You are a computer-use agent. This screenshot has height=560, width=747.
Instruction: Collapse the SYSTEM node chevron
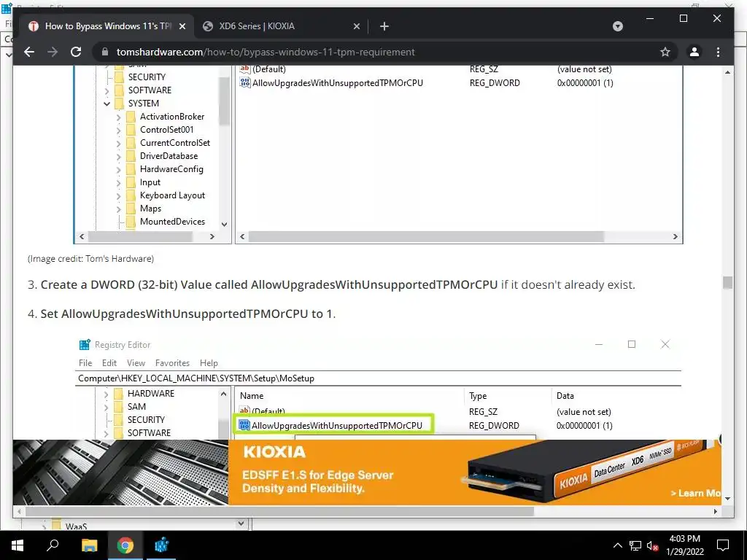[107, 104]
